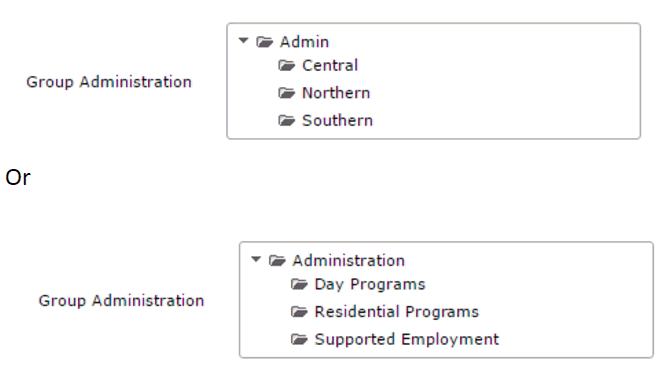The height and width of the screenshot is (376, 669).
Task: Select the Northern group
Action: click(x=336, y=93)
